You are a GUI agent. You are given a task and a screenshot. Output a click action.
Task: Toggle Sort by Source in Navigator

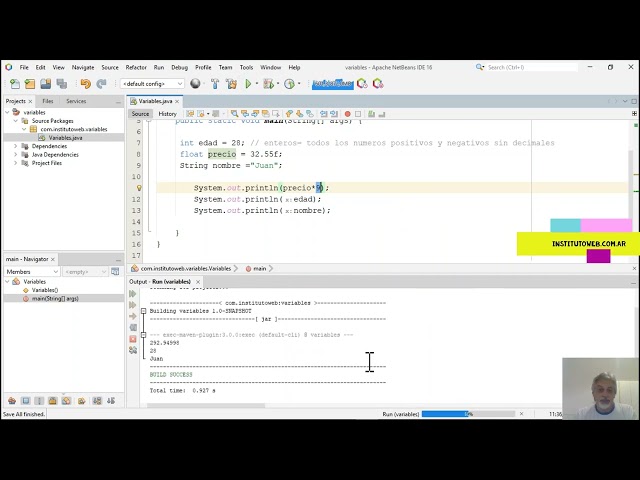(111, 401)
